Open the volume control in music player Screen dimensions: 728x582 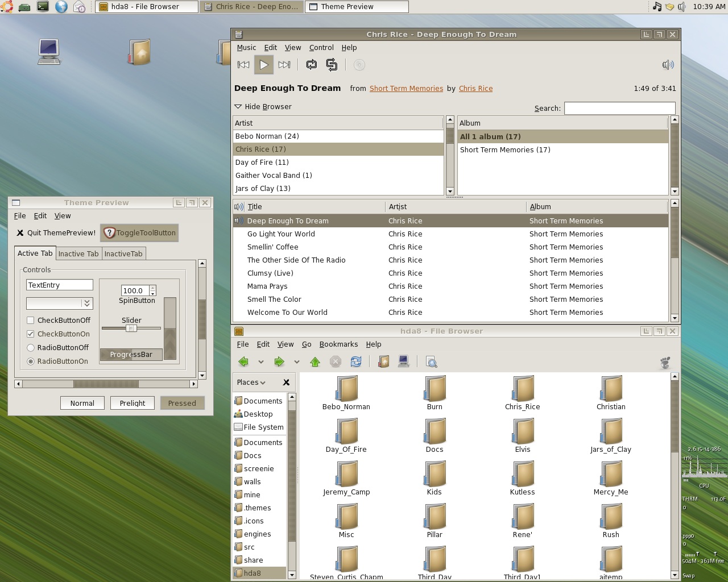(x=668, y=65)
